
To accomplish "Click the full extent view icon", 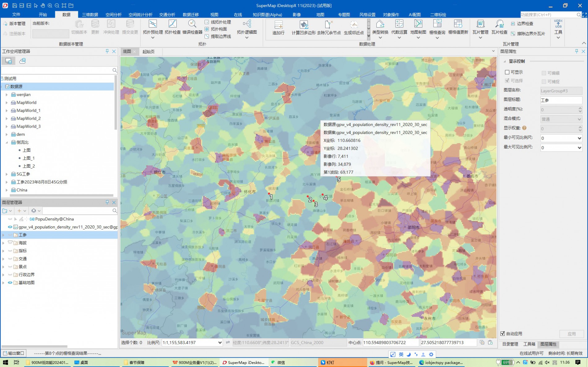I will coord(64,6).
